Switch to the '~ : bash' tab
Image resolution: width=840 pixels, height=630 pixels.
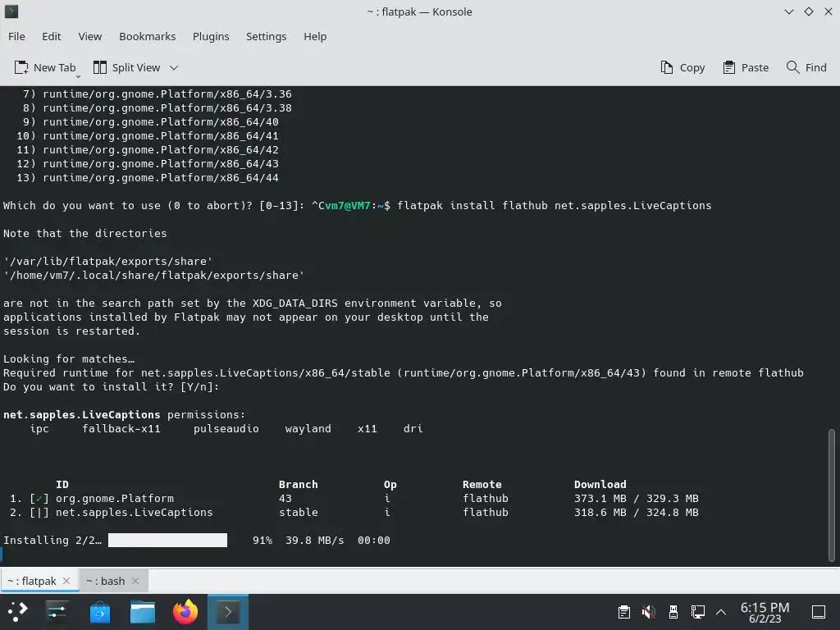(106, 581)
